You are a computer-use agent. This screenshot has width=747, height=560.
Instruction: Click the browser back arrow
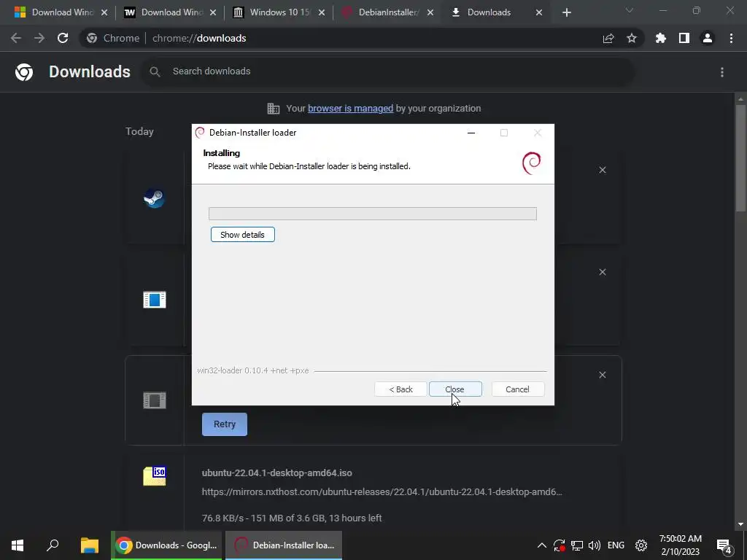[x=16, y=38]
